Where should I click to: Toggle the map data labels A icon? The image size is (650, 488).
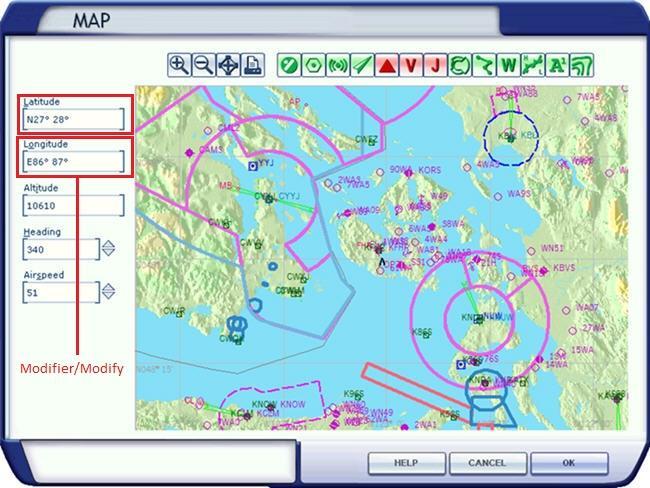pos(557,65)
